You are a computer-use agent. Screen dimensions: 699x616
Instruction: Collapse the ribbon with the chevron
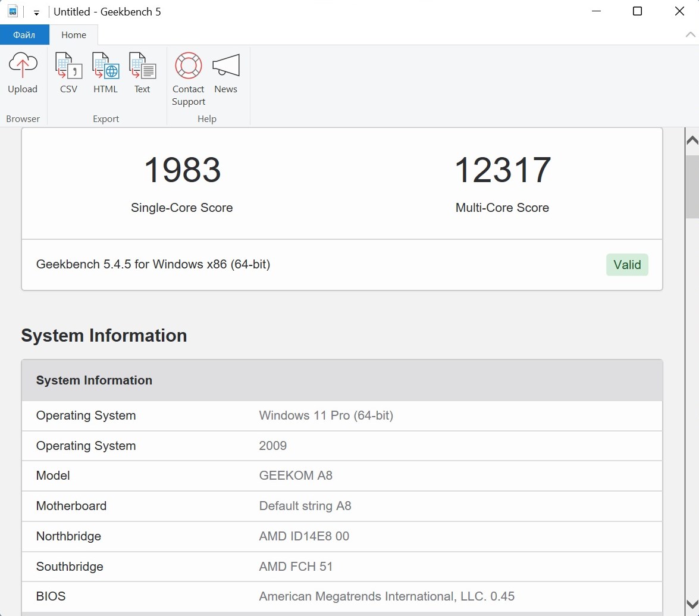(689, 35)
